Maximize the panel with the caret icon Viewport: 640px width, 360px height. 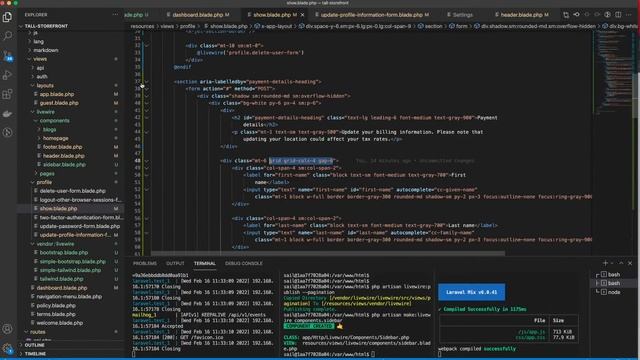pyautogui.click(x=621, y=263)
